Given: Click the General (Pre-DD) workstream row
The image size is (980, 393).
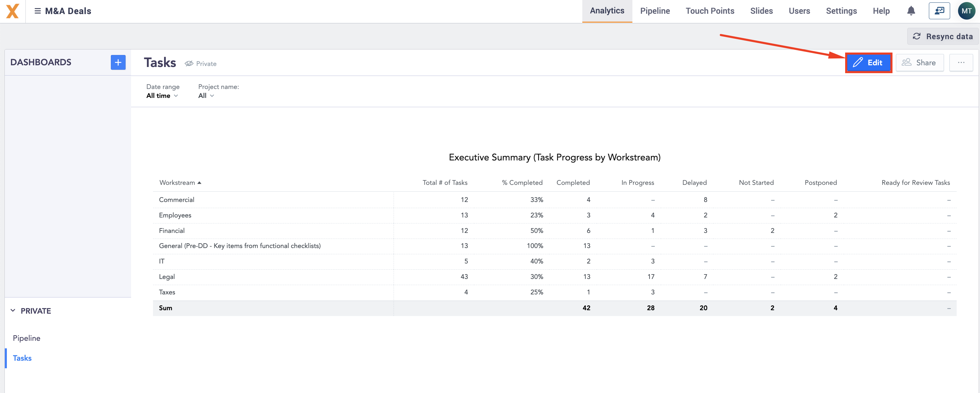Looking at the screenshot, I should (x=554, y=246).
